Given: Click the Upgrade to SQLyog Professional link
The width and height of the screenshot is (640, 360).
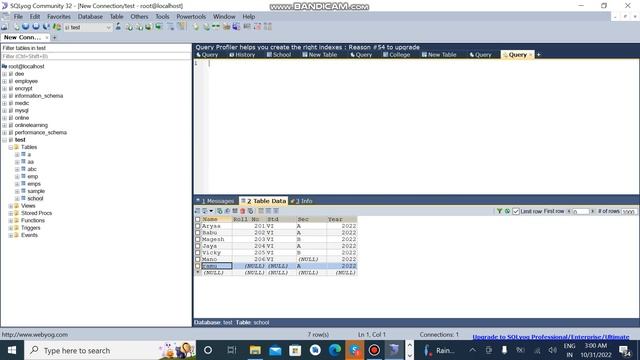Looking at the screenshot, I should click(x=551, y=337).
